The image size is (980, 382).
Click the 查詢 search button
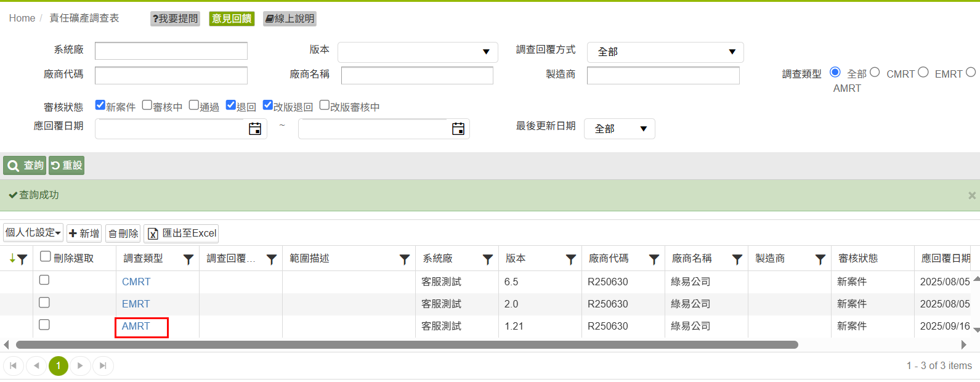25,166
